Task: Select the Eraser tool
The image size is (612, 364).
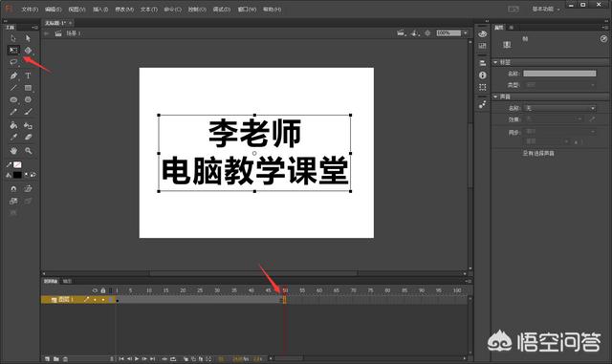Action: [28, 138]
